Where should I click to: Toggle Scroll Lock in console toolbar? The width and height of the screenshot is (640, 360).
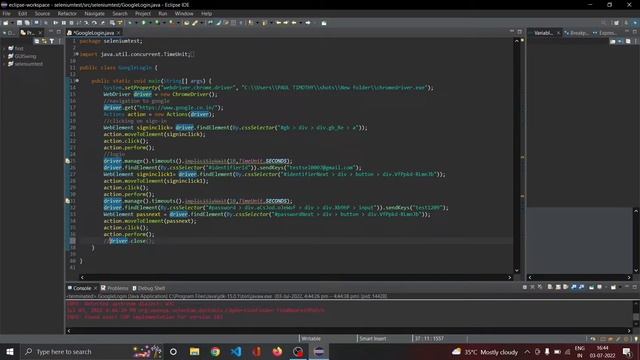pos(558,287)
